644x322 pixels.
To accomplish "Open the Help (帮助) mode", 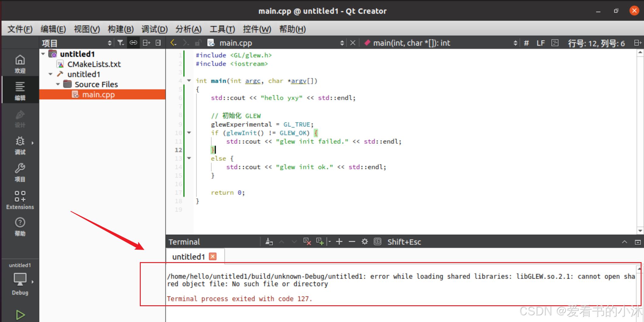I will click(x=20, y=227).
